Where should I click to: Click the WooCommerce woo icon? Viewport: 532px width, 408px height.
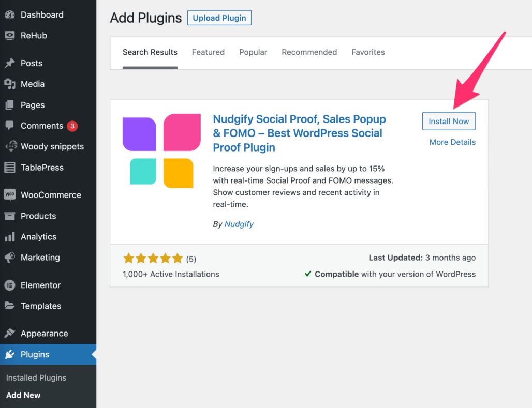pos(10,194)
